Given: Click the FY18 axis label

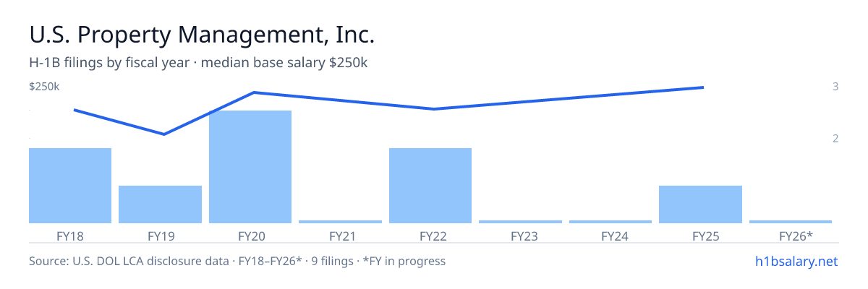Looking at the screenshot, I should pos(70,236).
